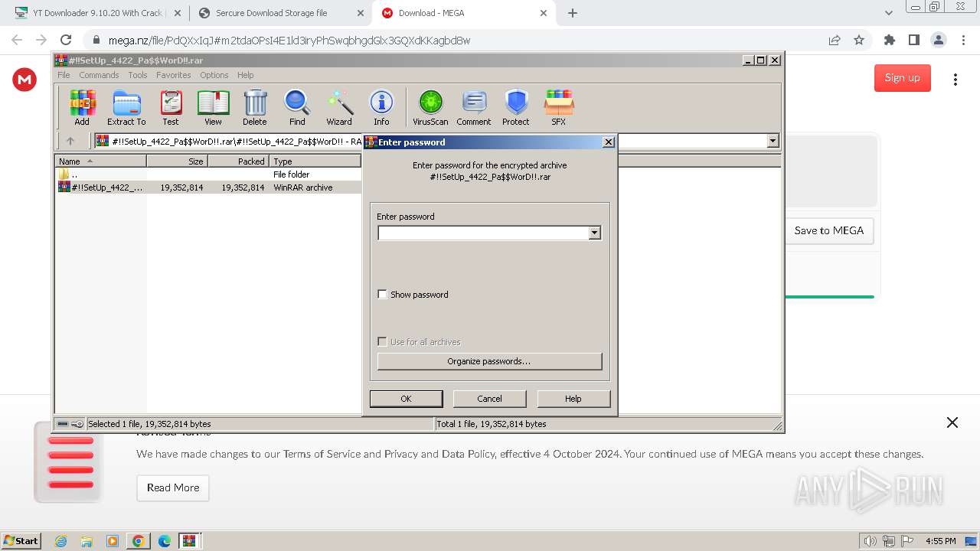Screen dimensions: 980x551
Task: Click the Comment toolbar icon
Action: click(474, 107)
